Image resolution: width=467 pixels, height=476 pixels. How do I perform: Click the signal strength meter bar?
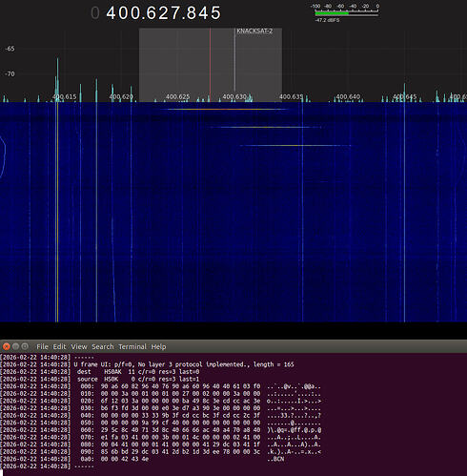coord(347,13)
